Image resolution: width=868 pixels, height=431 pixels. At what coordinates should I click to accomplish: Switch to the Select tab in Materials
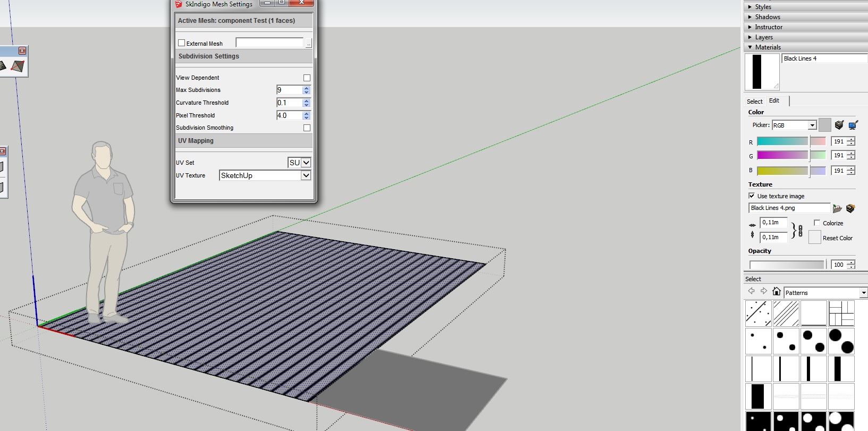point(754,101)
